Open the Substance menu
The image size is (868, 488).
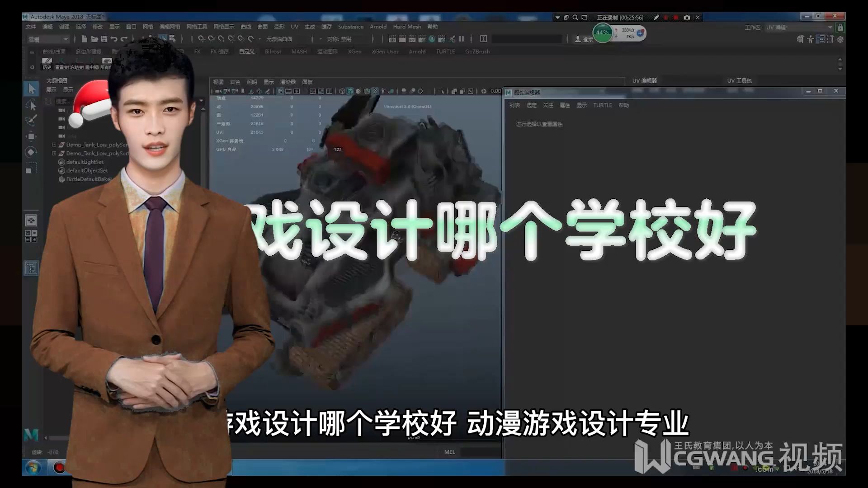pos(350,27)
